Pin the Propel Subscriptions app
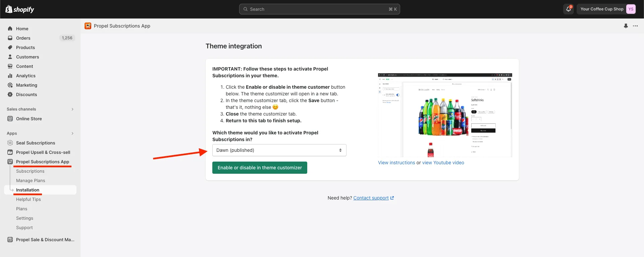 [x=626, y=26]
